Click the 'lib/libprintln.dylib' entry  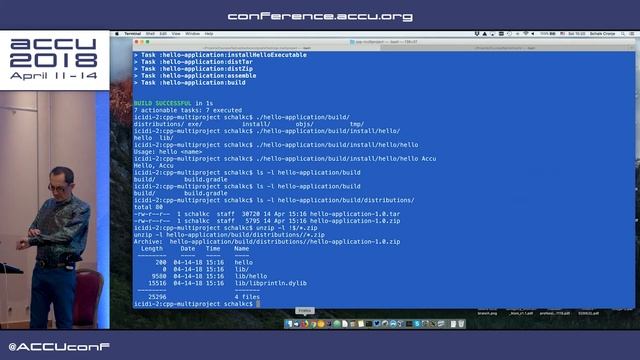[x=271, y=283]
